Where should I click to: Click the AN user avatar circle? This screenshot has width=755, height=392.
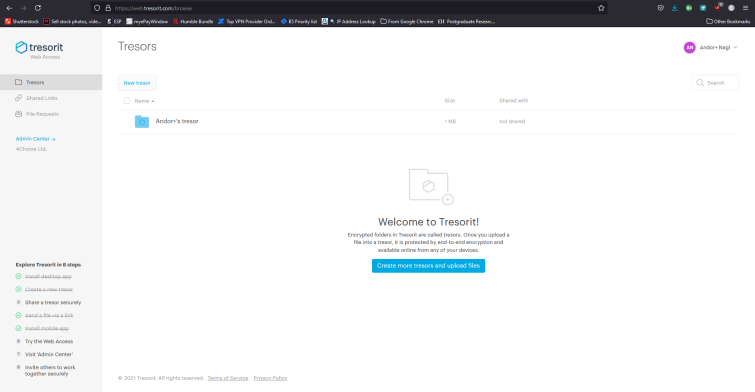tap(690, 47)
